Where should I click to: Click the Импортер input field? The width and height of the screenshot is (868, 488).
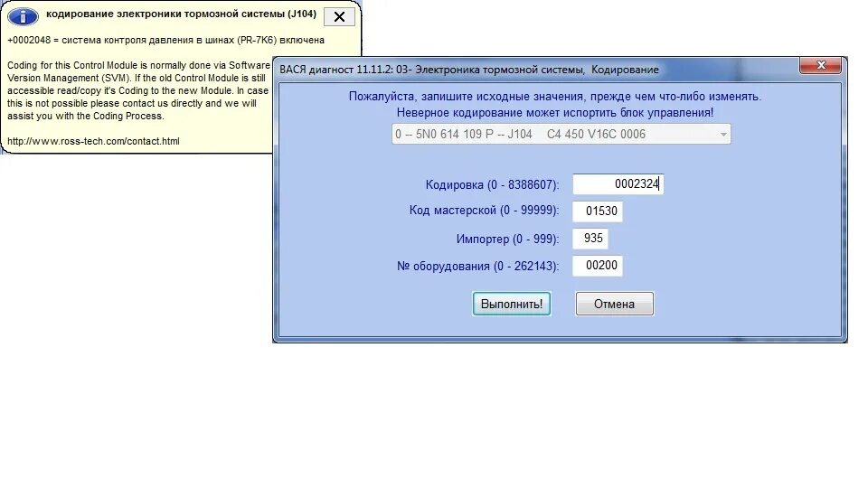click(x=590, y=239)
